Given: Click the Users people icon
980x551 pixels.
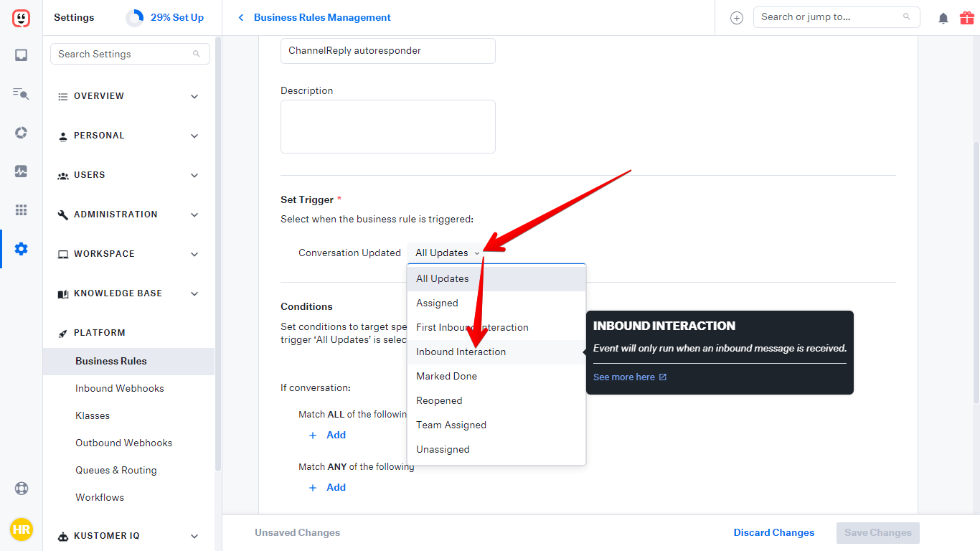Looking at the screenshot, I should click(62, 175).
